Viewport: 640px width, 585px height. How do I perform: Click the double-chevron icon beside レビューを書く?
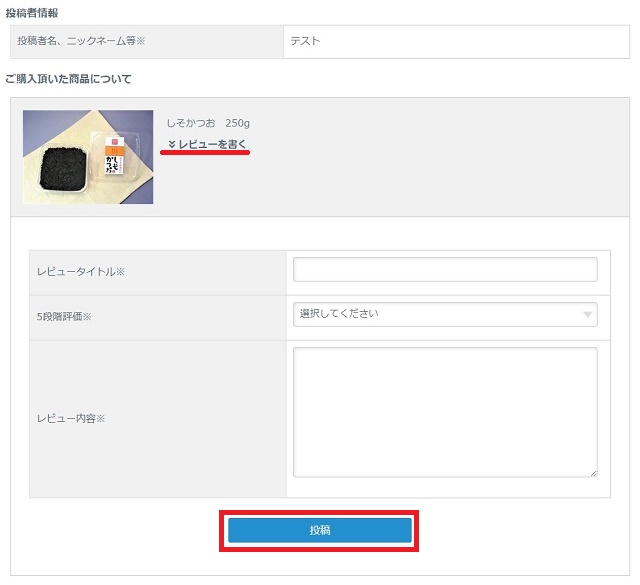coord(172,145)
